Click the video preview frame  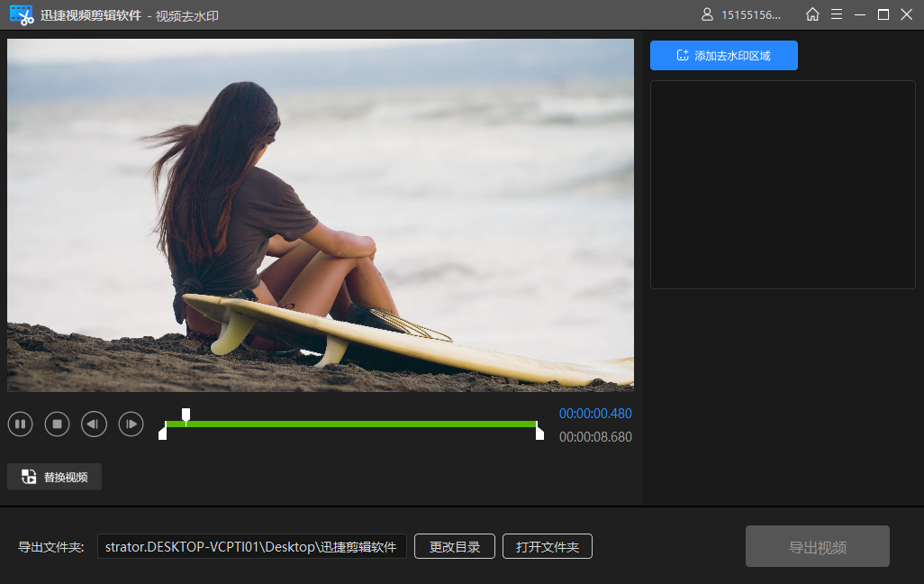pyautogui.click(x=321, y=215)
